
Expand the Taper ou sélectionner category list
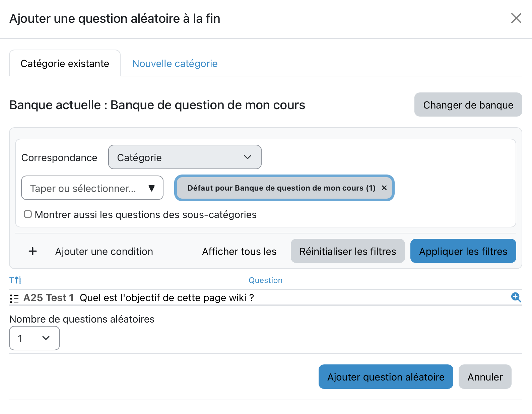pyautogui.click(x=151, y=188)
